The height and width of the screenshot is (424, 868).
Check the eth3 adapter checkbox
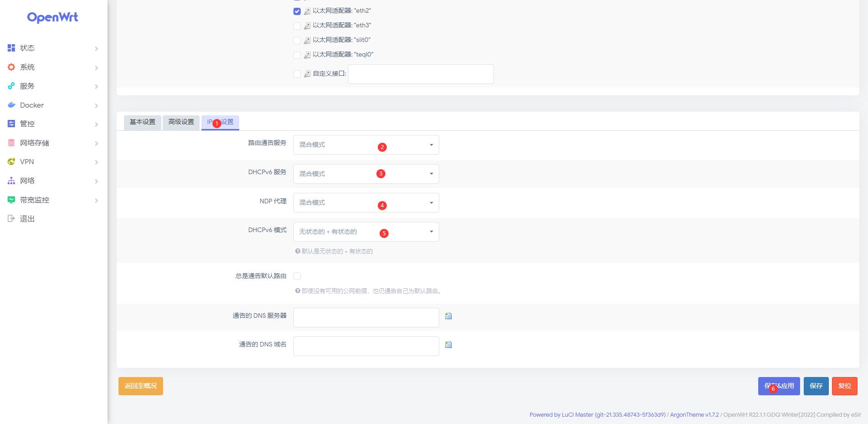click(297, 26)
